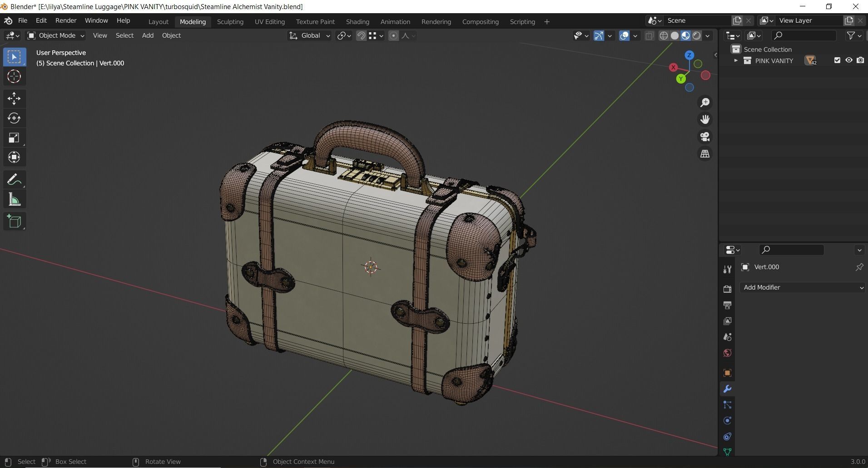Screen dimensions: 868x468
Task: Switch to the Shading workspace tab
Action: (x=357, y=22)
